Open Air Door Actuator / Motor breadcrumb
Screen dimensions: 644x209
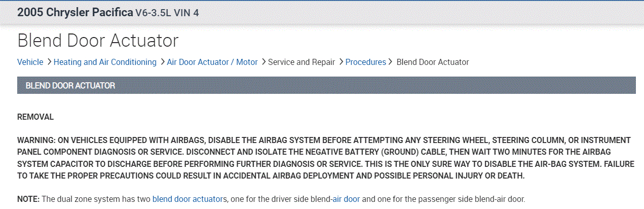point(212,62)
